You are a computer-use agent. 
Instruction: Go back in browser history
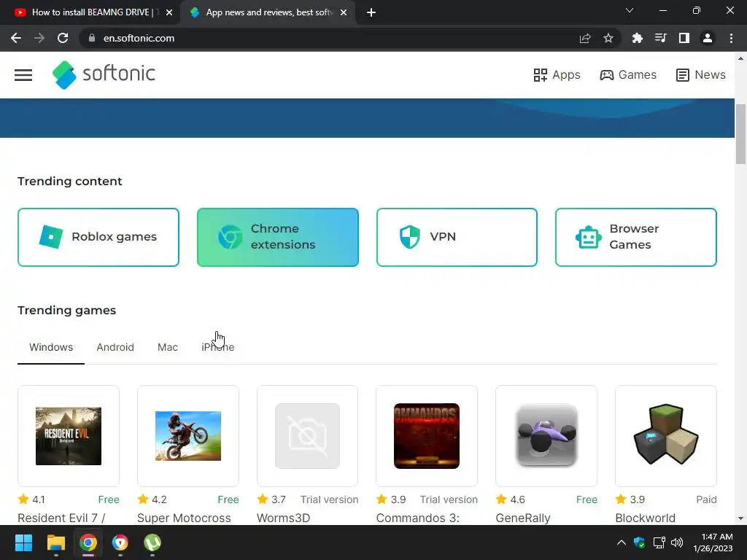[x=16, y=38]
